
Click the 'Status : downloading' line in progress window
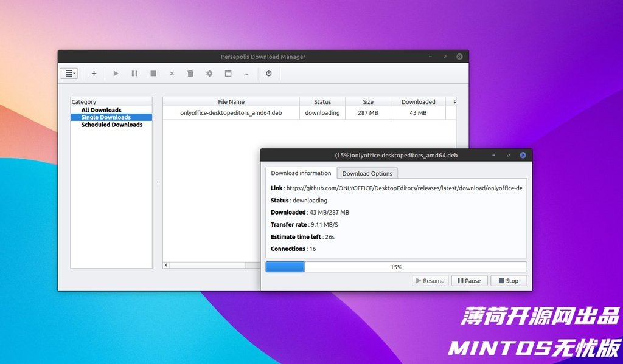[x=299, y=201]
